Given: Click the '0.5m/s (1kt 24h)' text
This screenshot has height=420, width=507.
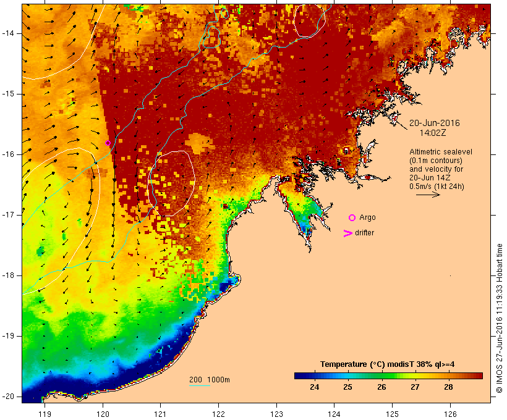Looking at the screenshot, I should (x=437, y=187).
